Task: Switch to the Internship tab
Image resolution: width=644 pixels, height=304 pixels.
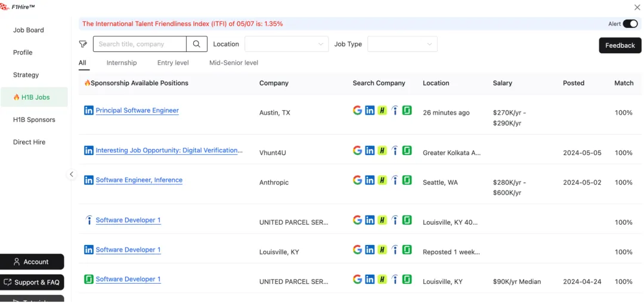Action: pyautogui.click(x=122, y=63)
